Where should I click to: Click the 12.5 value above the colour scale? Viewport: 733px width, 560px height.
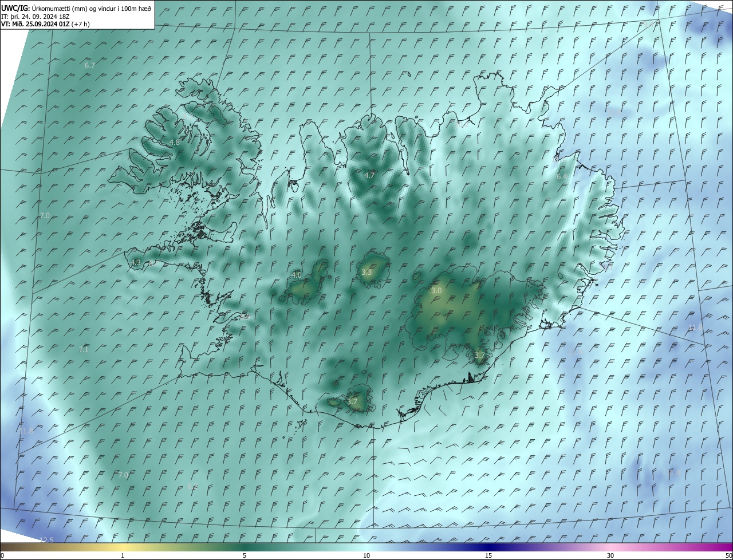[47, 540]
